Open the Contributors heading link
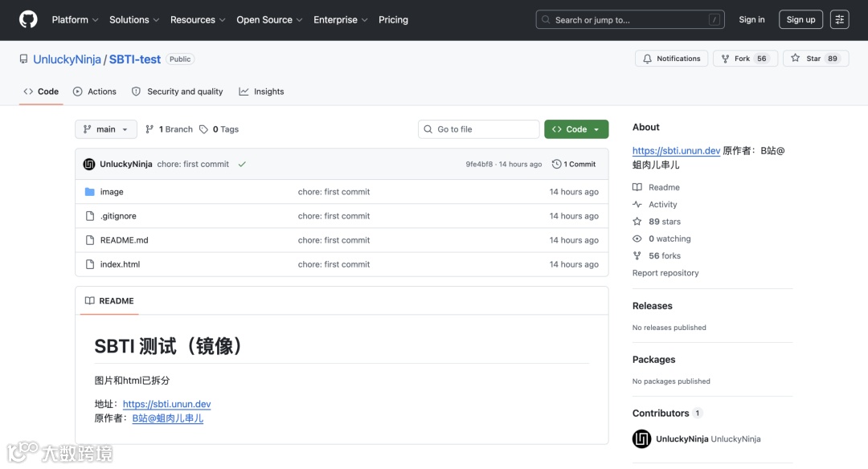This screenshot has width=868, height=469. (x=667, y=413)
